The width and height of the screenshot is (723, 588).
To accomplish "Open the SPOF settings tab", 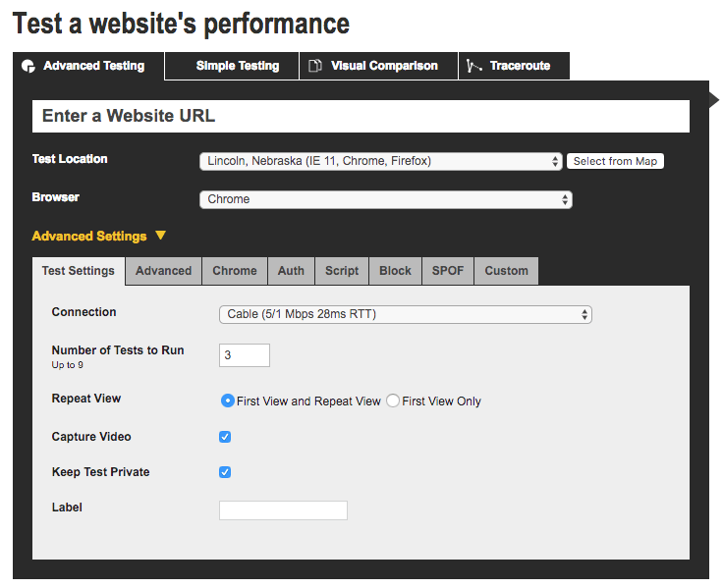I will click(x=448, y=271).
